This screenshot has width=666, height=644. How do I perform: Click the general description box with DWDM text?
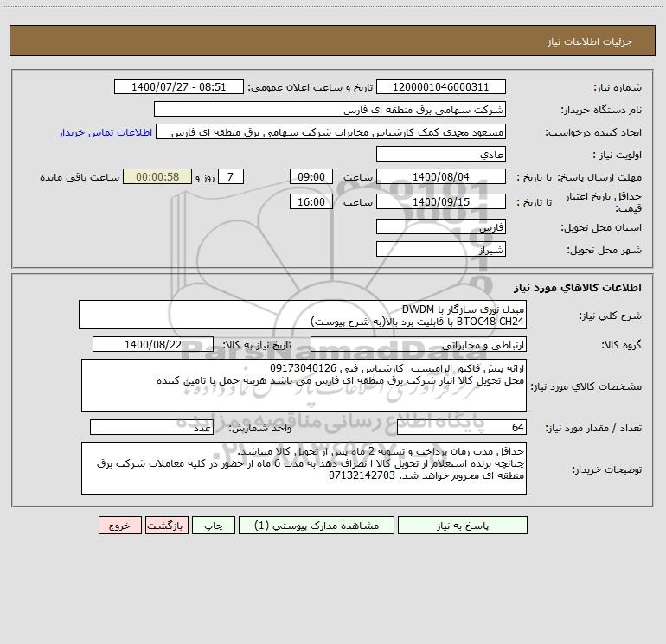point(303,315)
